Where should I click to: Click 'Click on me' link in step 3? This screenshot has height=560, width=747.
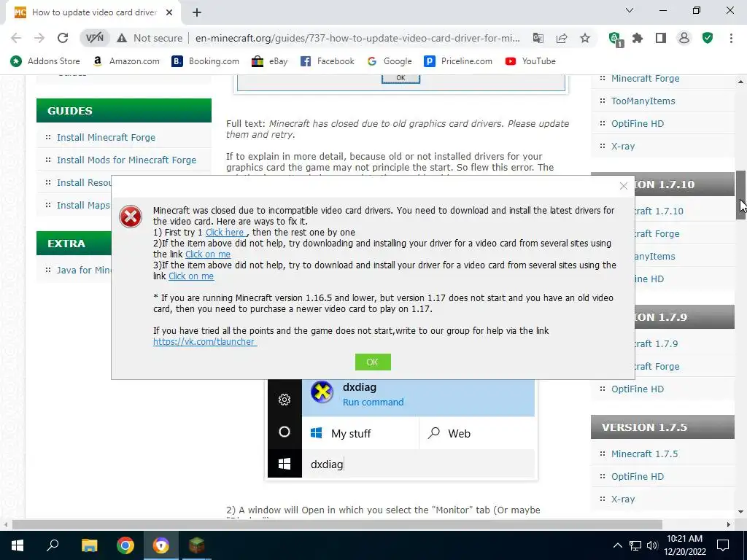[191, 276]
